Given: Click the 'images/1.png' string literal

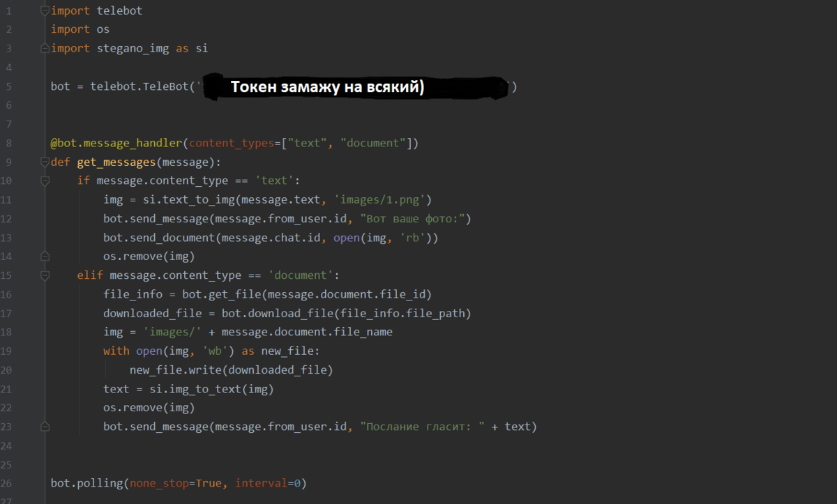Looking at the screenshot, I should 380,199.
